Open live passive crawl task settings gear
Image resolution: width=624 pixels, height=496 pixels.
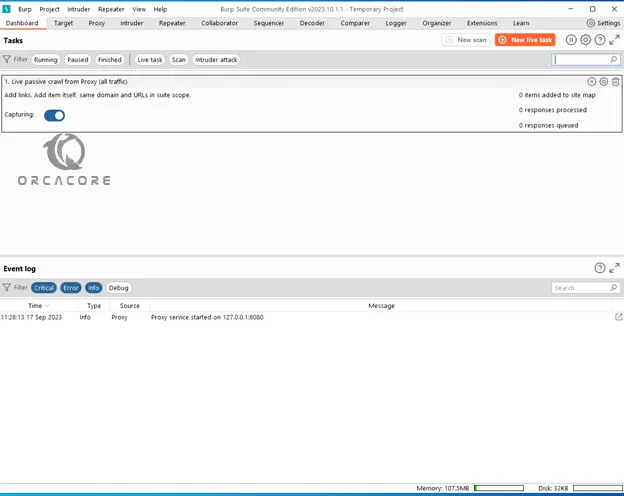(x=604, y=82)
